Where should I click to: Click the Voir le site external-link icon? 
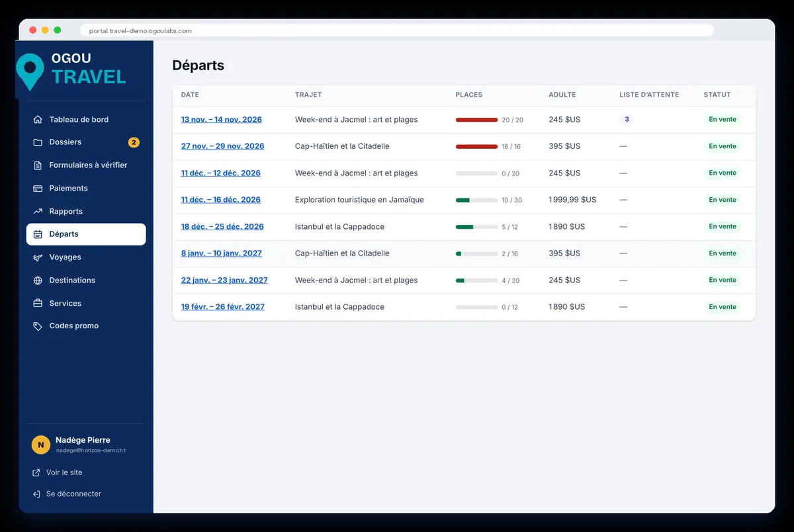(x=36, y=473)
